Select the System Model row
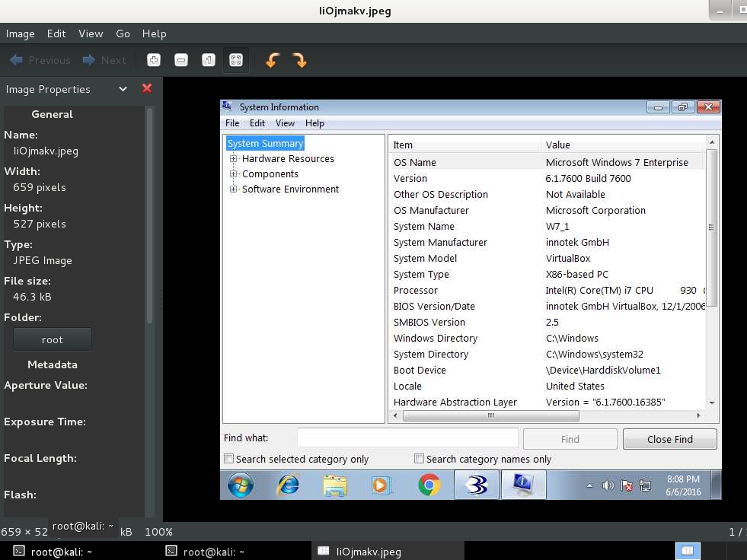The image size is (747, 560). click(547, 258)
